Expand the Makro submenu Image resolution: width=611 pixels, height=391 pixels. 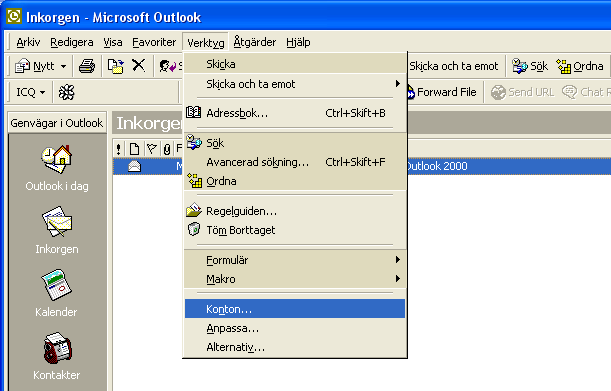tap(295, 279)
